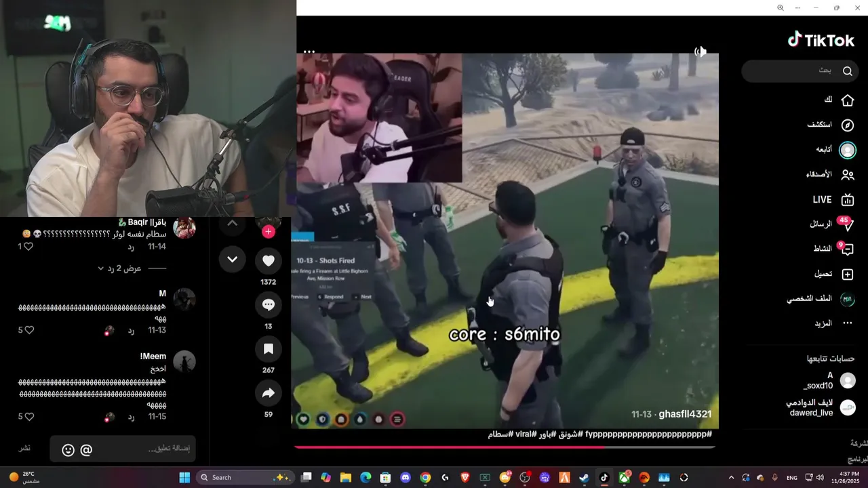Image resolution: width=868 pixels, height=488 pixels.
Task: Open the Upload (تحميل) page
Action: click(834, 274)
